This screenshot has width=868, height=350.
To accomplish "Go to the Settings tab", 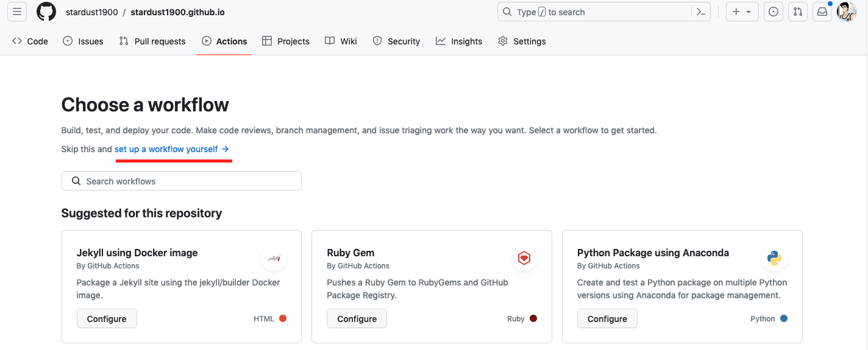I will coord(522,41).
